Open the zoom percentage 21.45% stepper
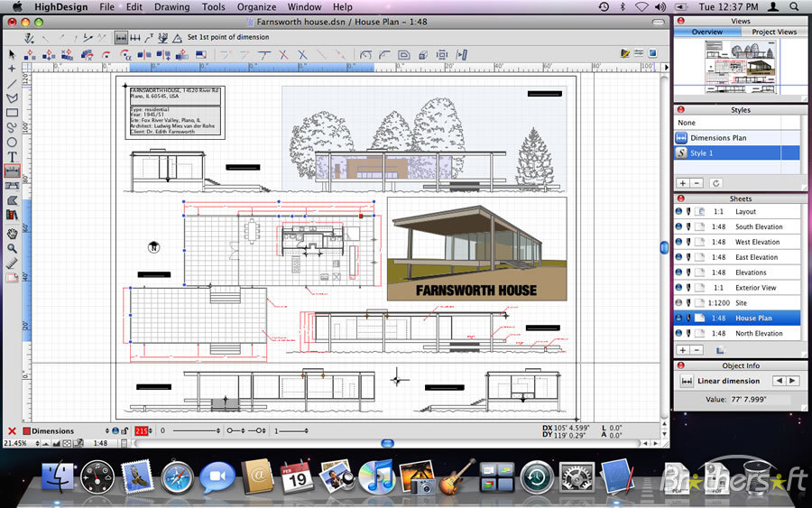812x508 pixels. 37,443
